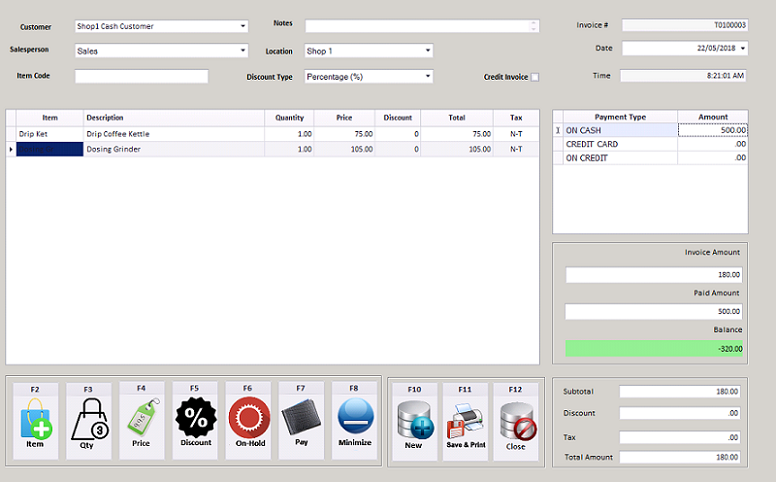The height and width of the screenshot is (482, 776).
Task: Select the Drip Ket item cell
Action: pyautogui.click(x=49, y=134)
